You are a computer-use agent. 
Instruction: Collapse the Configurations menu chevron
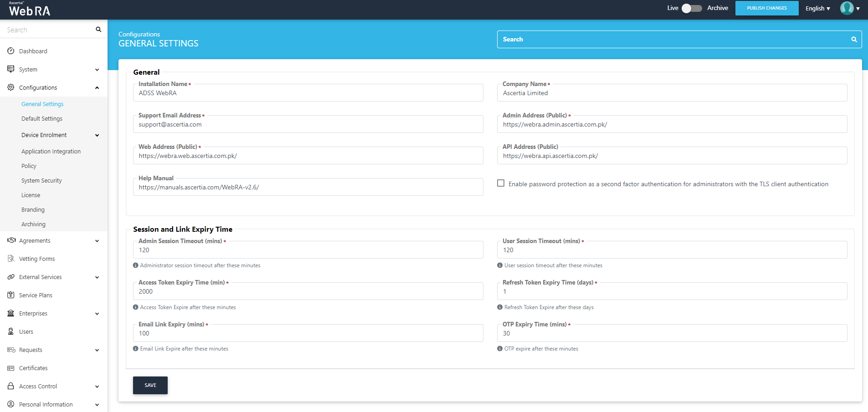tap(97, 88)
